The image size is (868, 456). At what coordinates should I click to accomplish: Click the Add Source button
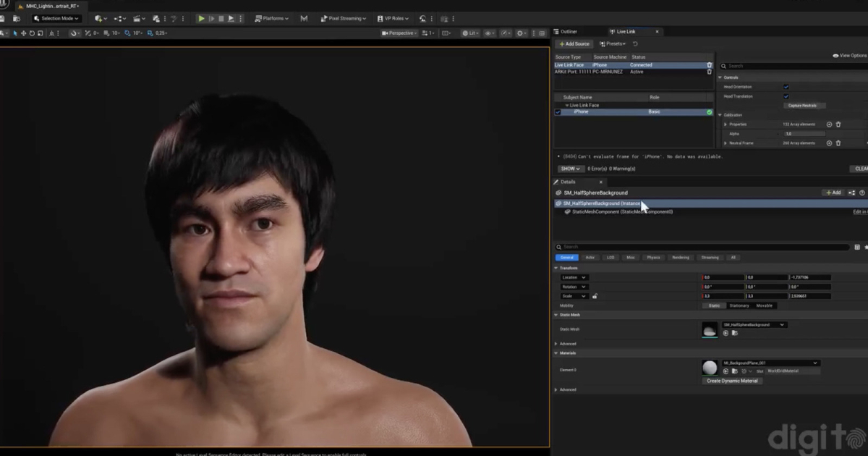(x=574, y=43)
